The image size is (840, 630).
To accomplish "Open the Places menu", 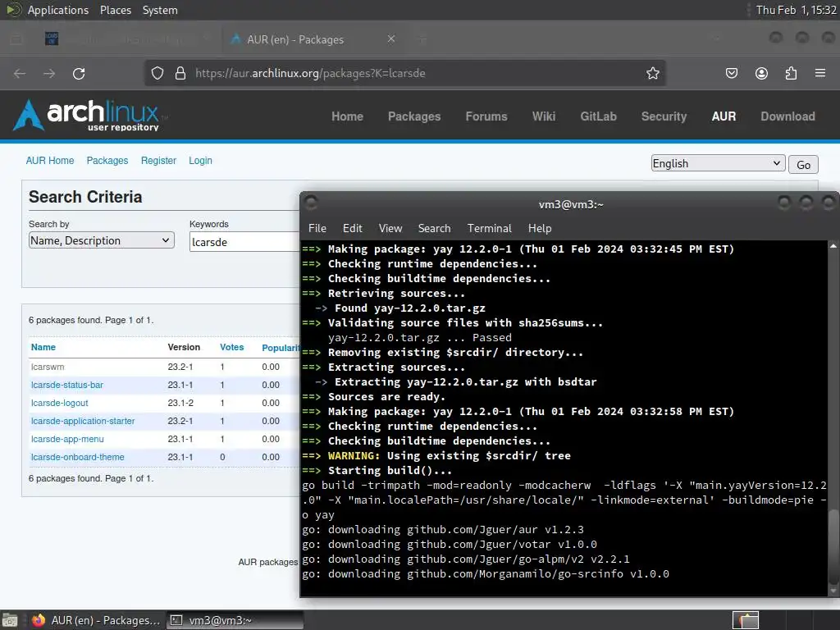I will click(x=115, y=10).
